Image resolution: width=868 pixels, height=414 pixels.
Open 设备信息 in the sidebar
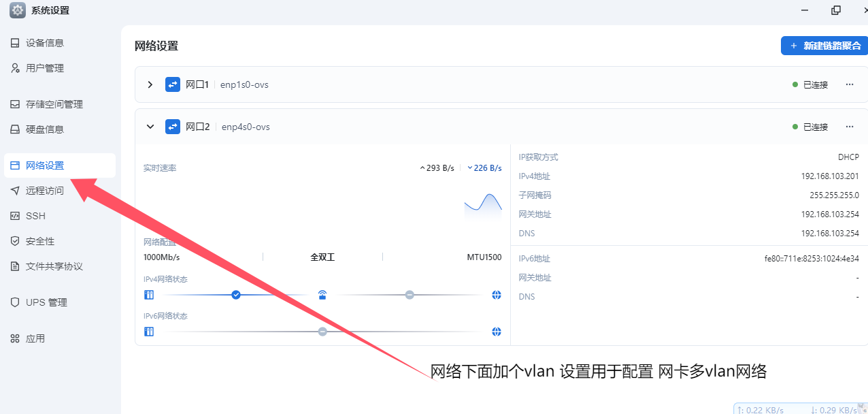pyautogui.click(x=60, y=43)
